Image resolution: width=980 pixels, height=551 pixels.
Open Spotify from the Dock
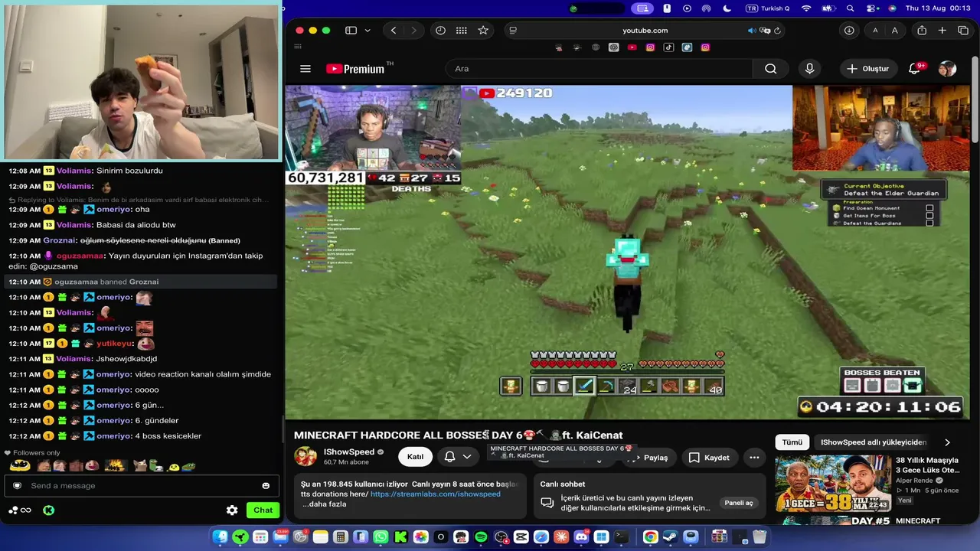coord(481,537)
